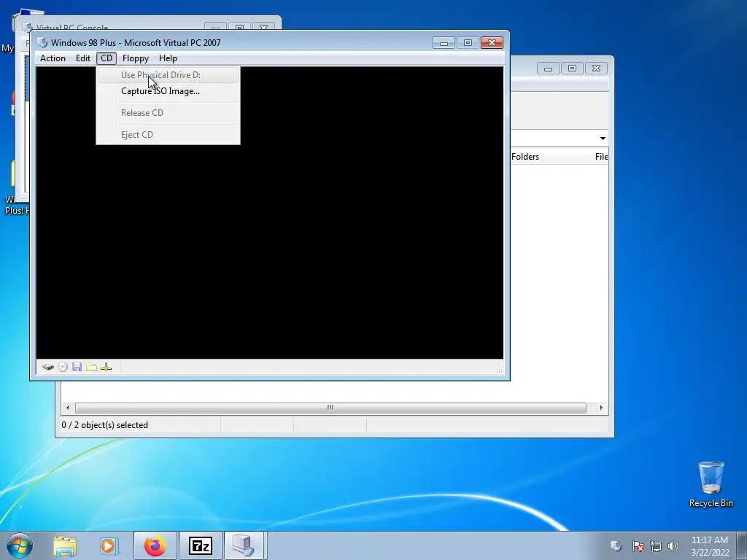Close the Windows 98 Plus Virtual PC window
747x560 pixels.
point(492,43)
